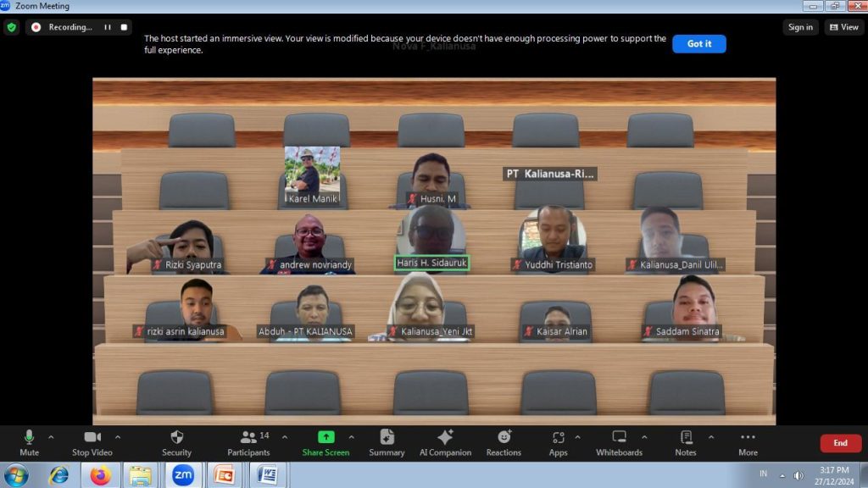Expand the arrow next to Share Screen
Viewport: 868px width, 488px height.
[352, 437]
